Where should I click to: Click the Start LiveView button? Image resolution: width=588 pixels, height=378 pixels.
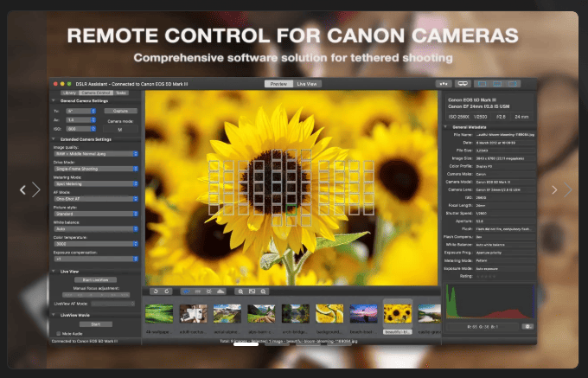pyautogui.click(x=96, y=279)
